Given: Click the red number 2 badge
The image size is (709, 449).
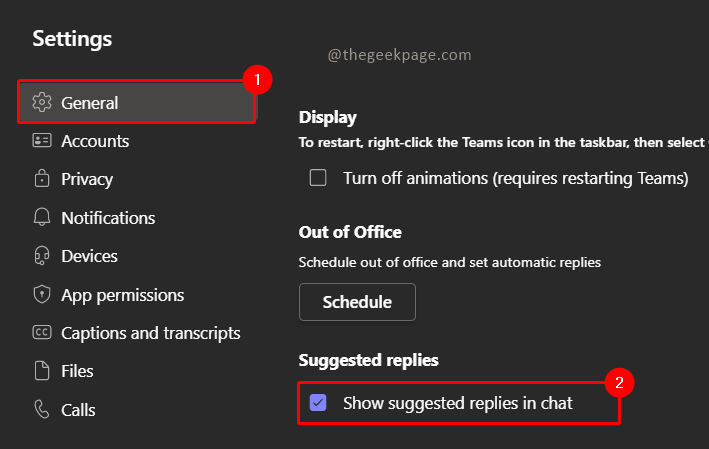Looking at the screenshot, I should coord(620,381).
